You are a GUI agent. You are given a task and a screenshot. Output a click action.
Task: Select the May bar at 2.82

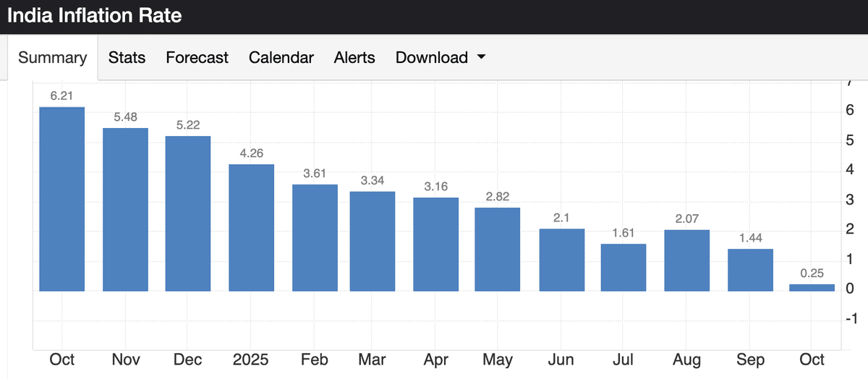pyautogui.click(x=498, y=250)
